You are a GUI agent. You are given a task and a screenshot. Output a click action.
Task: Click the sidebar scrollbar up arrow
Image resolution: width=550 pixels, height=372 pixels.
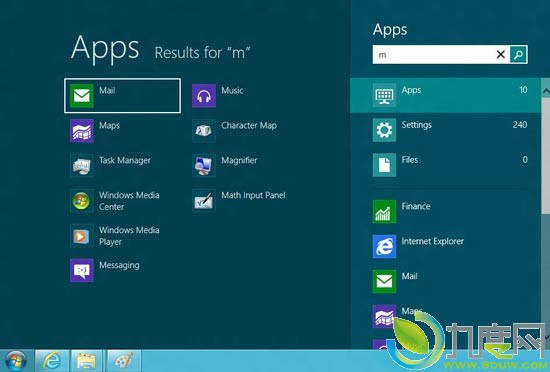[546, 92]
